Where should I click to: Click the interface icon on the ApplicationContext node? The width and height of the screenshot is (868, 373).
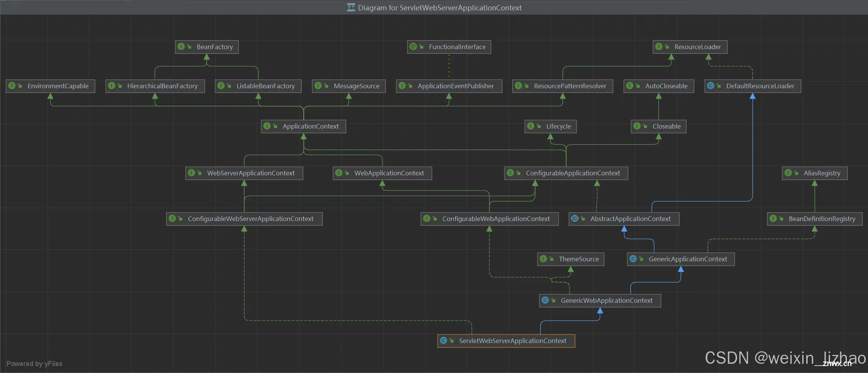(x=267, y=126)
